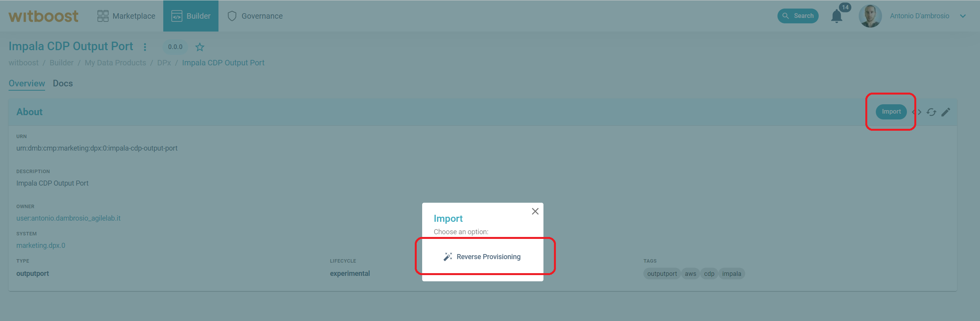
Task: Switch to the Docs tab
Action: click(63, 83)
